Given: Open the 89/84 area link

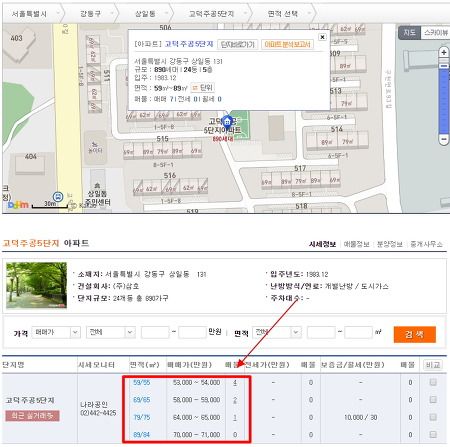Looking at the screenshot, I should pyautogui.click(x=141, y=434).
